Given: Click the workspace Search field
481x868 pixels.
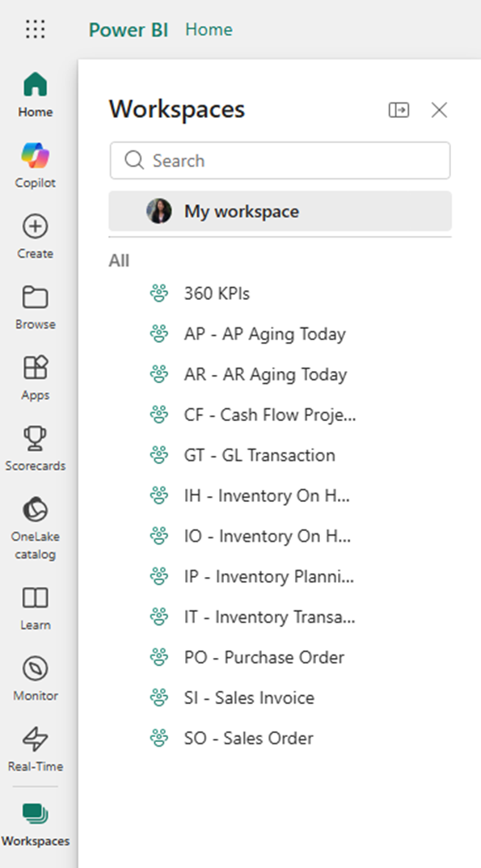Looking at the screenshot, I should pyautogui.click(x=280, y=161).
